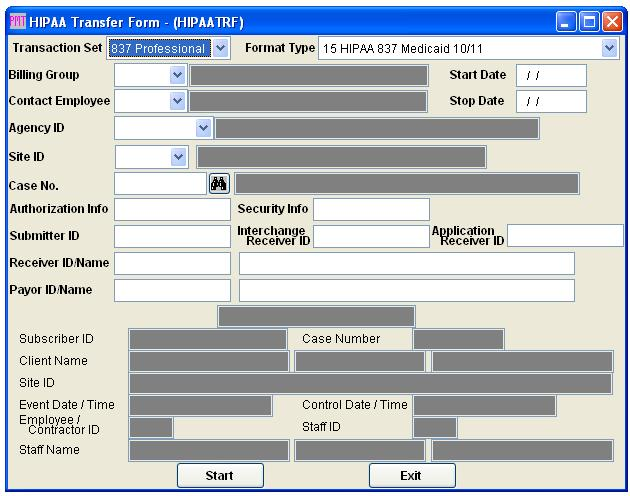Image resolution: width=630 pixels, height=496 pixels.
Task: Open the Transaction Set dropdown
Action: click(x=221, y=48)
